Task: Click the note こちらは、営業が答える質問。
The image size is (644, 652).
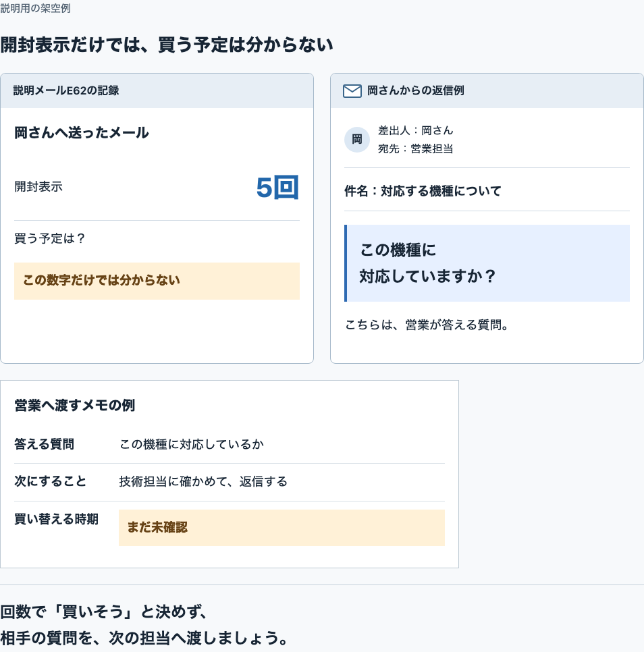Action: [428, 325]
